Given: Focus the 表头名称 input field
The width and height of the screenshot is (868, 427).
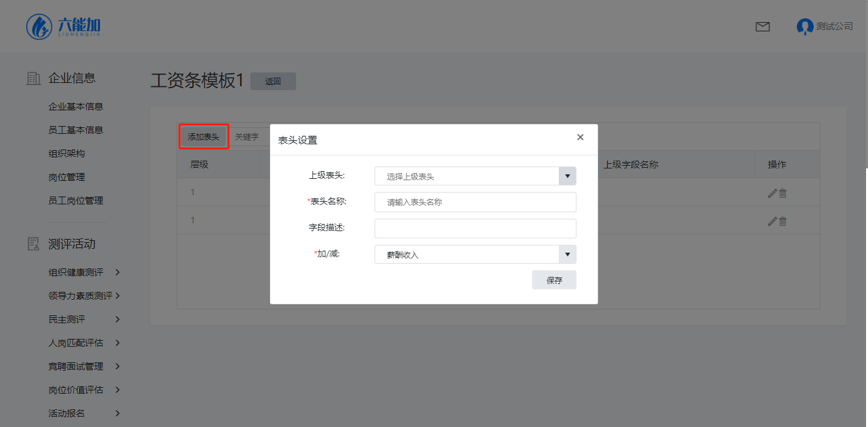Looking at the screenshot, I should coord(475,202).
